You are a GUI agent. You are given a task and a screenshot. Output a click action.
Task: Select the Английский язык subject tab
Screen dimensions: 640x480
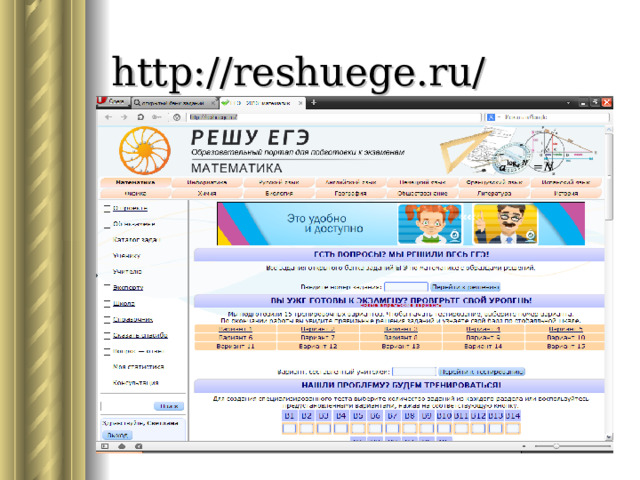point(351,182)
